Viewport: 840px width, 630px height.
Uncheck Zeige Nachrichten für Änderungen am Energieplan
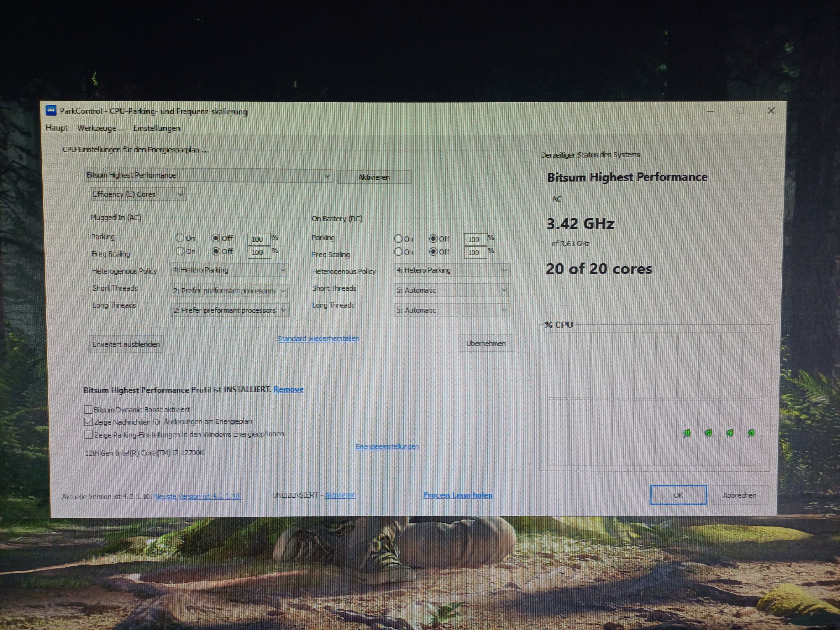point(88,422)
